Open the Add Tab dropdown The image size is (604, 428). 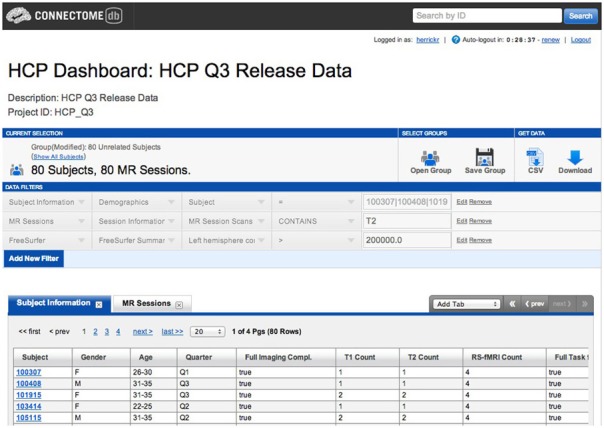[465, 303]
